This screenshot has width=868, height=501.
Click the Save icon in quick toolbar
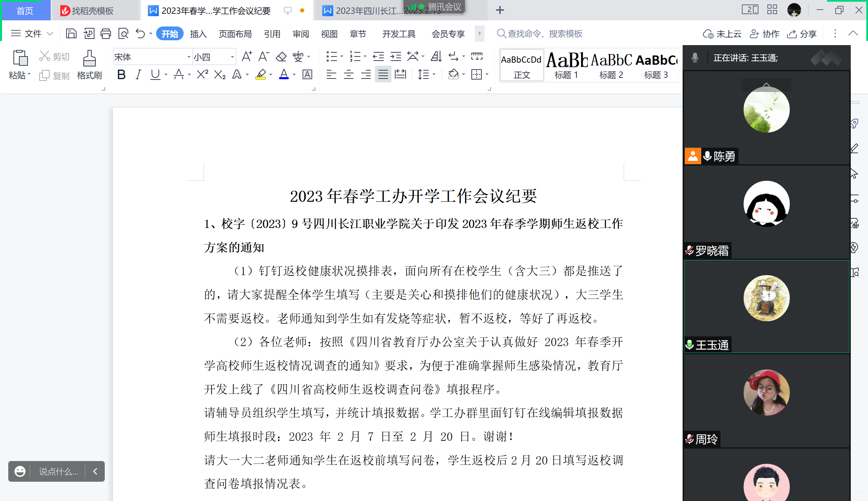click(x=71, y=34)
